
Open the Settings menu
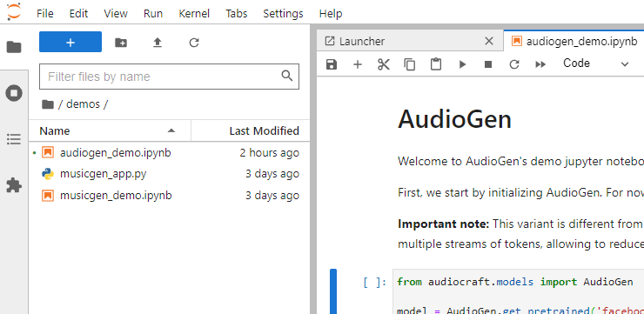pyautogui.click(x=283, y=14)
